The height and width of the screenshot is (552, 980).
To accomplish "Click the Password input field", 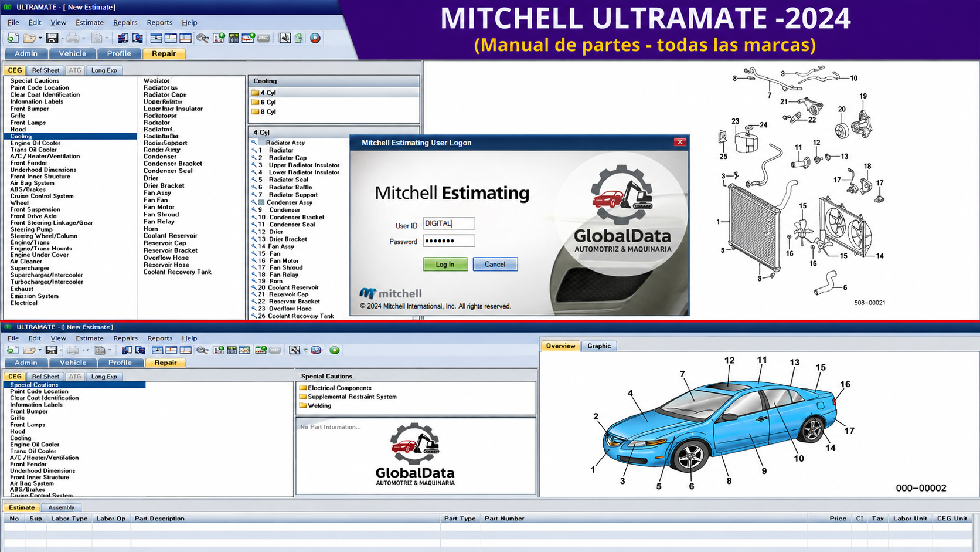I will pos(449,241).
